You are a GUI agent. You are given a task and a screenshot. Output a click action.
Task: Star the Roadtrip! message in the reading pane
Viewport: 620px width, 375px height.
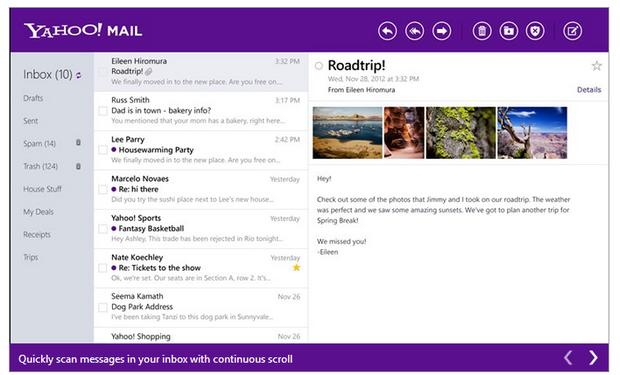pos(596,66)
